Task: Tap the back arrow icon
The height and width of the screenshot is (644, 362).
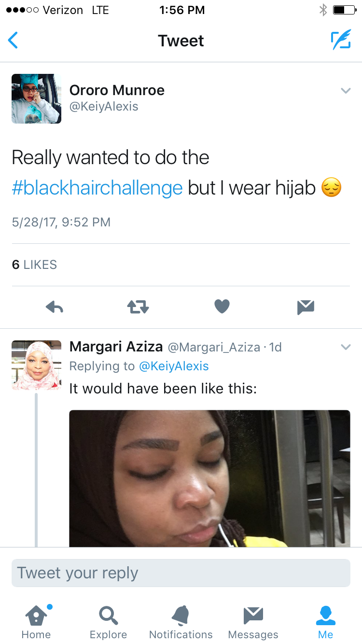Action: coord(14,41)
